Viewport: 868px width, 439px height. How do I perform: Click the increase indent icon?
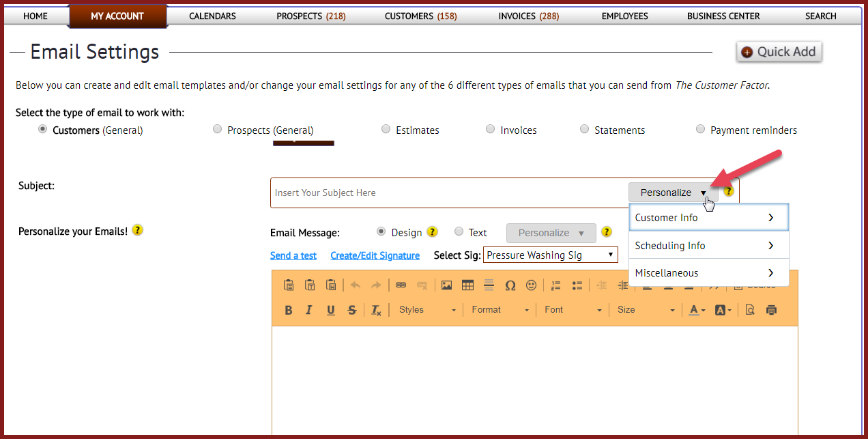tap(622, 285)
